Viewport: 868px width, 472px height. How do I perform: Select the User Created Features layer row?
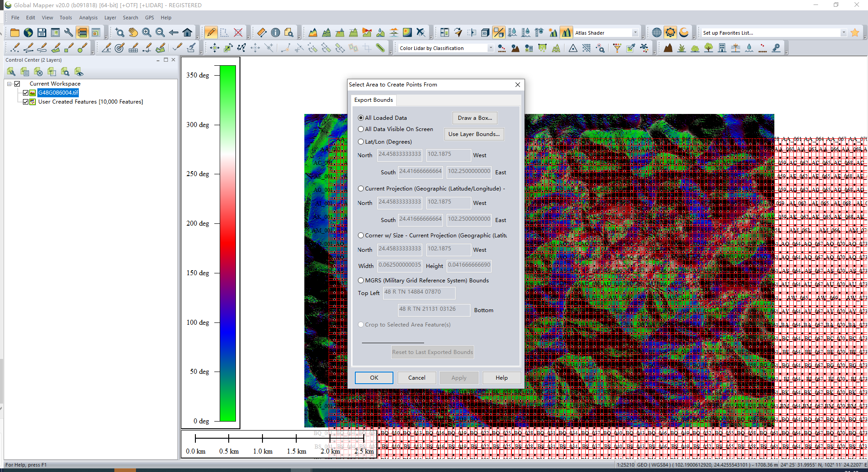click(x=90, y=102)
